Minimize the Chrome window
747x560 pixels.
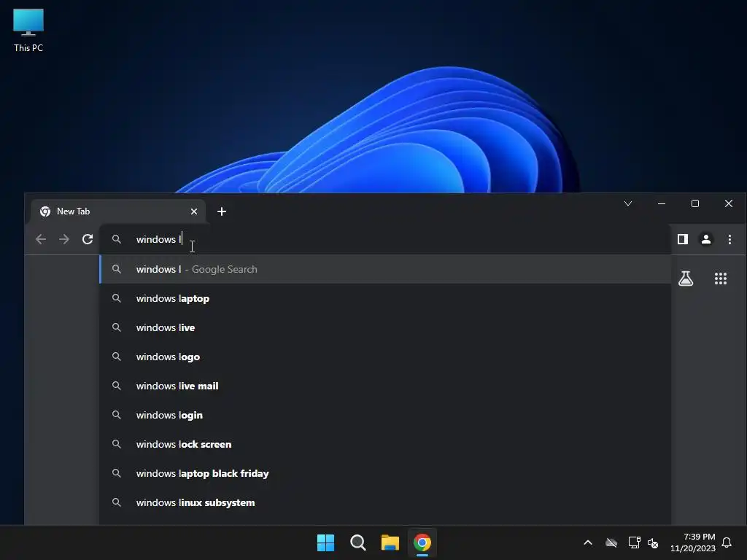tap(662, 203)
